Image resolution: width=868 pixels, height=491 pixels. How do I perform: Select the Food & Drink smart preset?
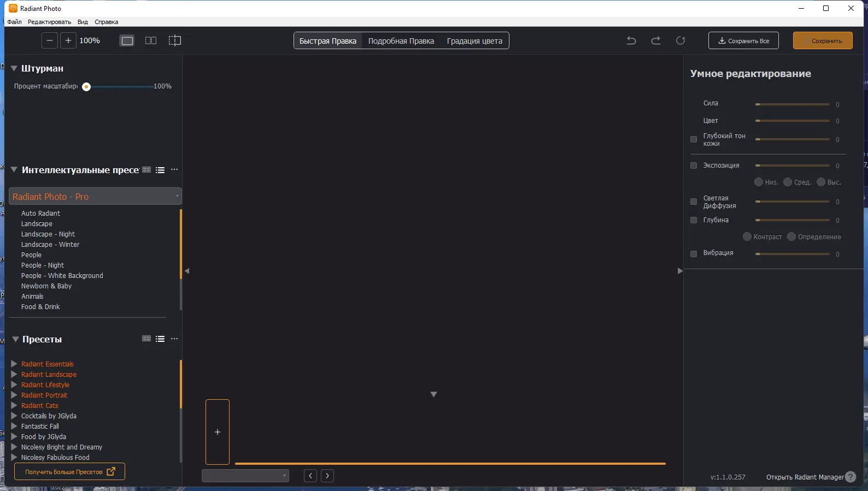(40, 306)
